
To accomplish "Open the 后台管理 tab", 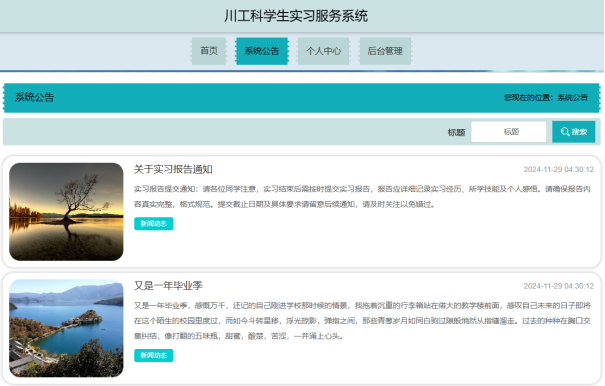I will [x=385, y=51].
